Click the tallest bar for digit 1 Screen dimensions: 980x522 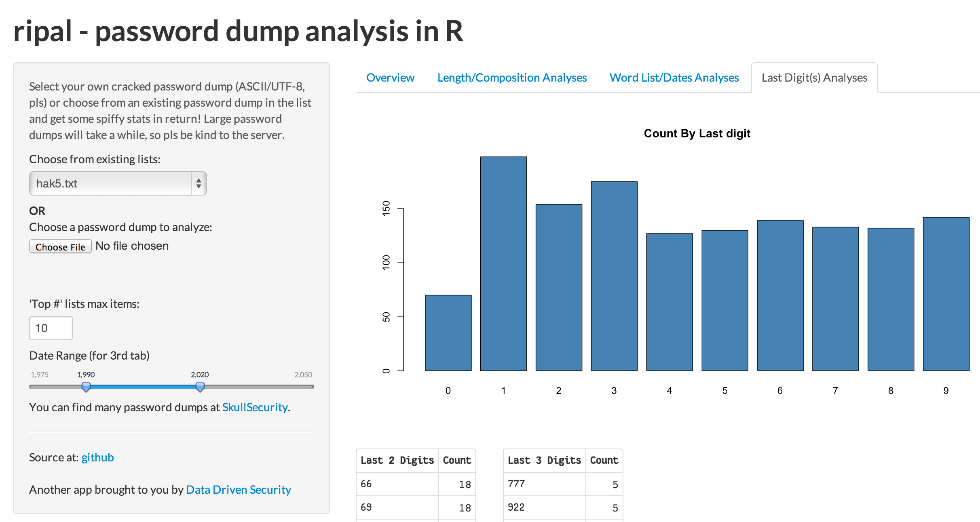pos(503,264)
